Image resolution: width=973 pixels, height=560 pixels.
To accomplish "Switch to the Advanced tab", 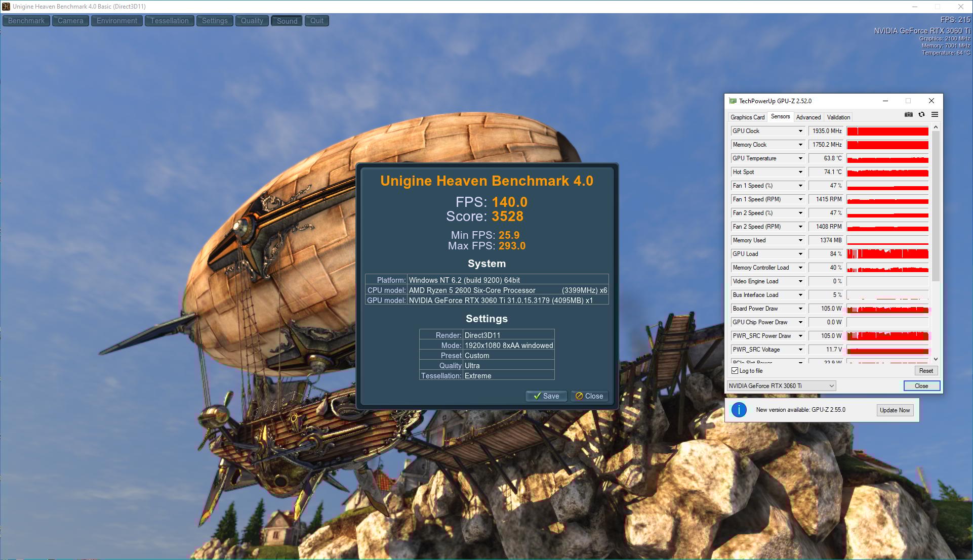I will [808, 117].
